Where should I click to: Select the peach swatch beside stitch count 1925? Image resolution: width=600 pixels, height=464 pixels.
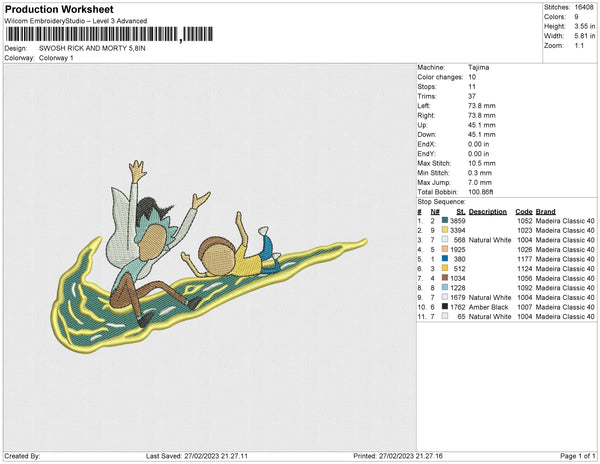[445, 249]
